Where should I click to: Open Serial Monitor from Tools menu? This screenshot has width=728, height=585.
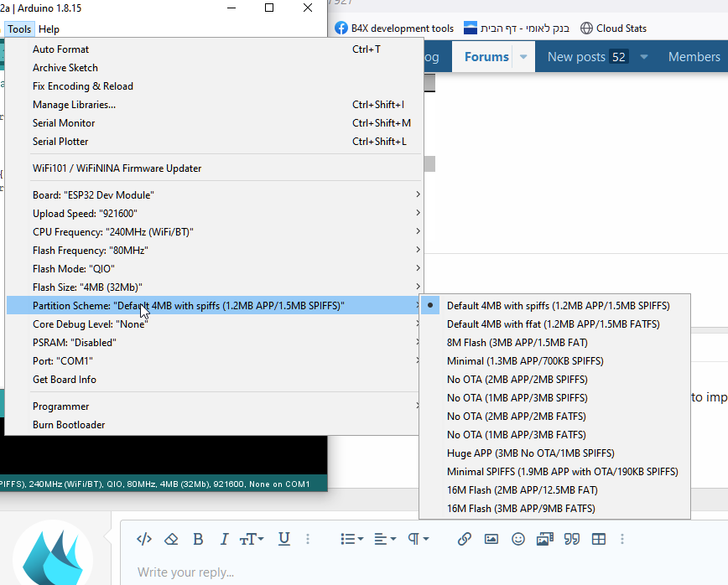click(214, 123)
